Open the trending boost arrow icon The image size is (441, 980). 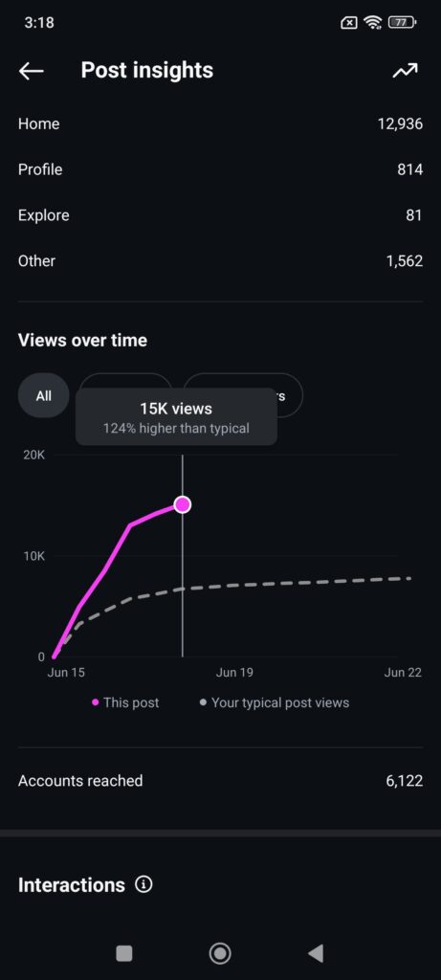click(x=405, y=71)
